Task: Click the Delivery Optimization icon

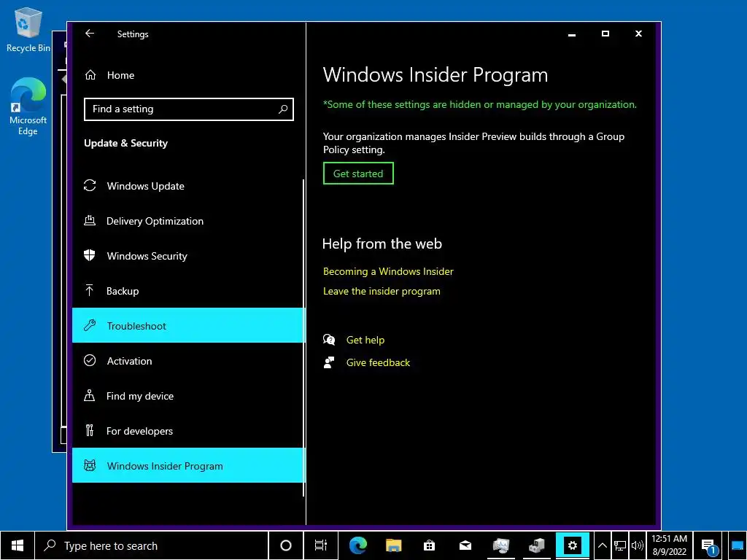Action: [90, 220]
